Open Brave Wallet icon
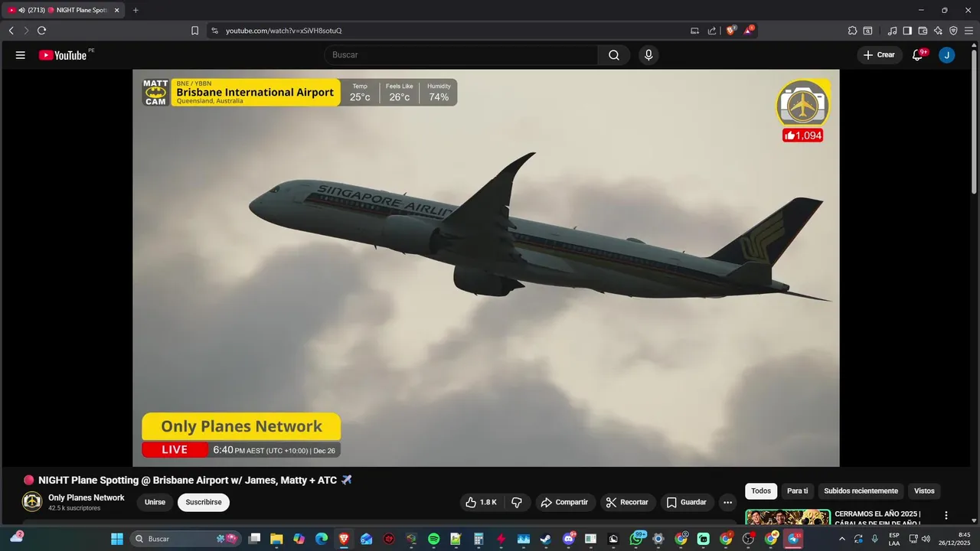 (x=923, y=31)
